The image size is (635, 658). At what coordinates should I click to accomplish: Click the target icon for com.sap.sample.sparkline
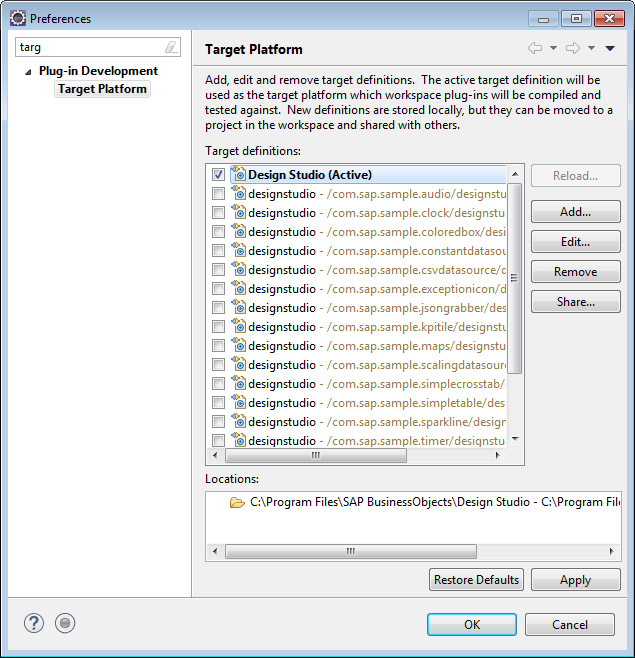(x=238, y=420)
